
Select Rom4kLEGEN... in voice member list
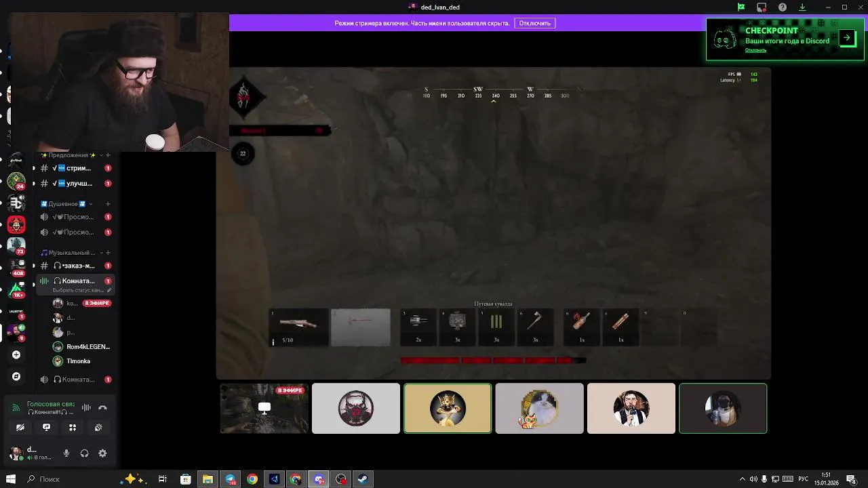(81, 346)
